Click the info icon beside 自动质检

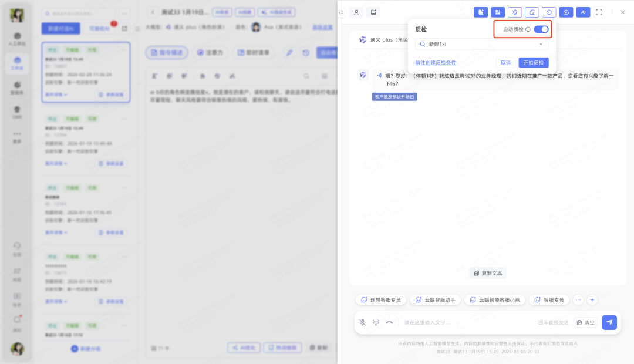[528, 29]
